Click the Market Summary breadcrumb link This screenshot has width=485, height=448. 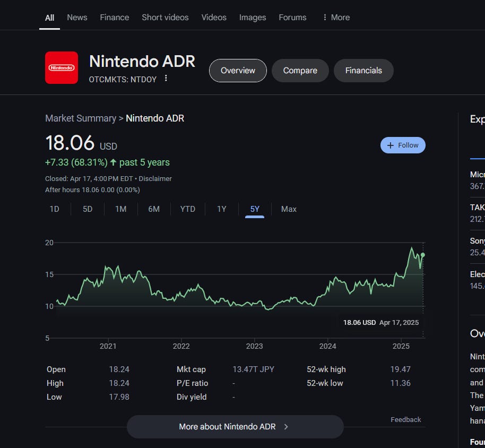(81, 118)
